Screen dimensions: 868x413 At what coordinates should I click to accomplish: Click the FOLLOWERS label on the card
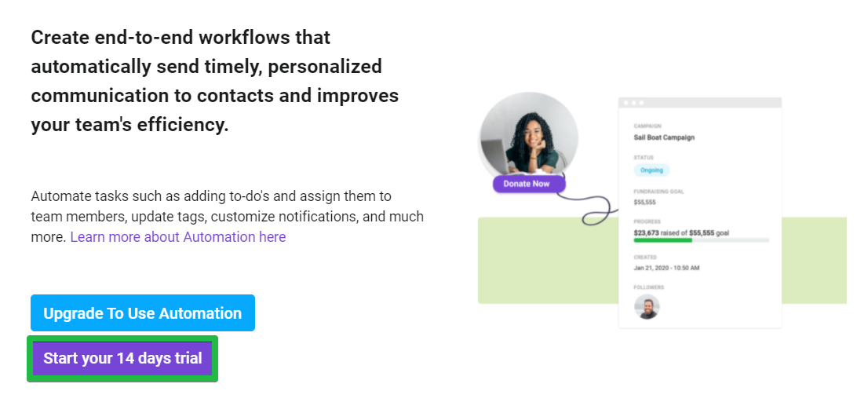pyautogui.click(x=649, y=287)
